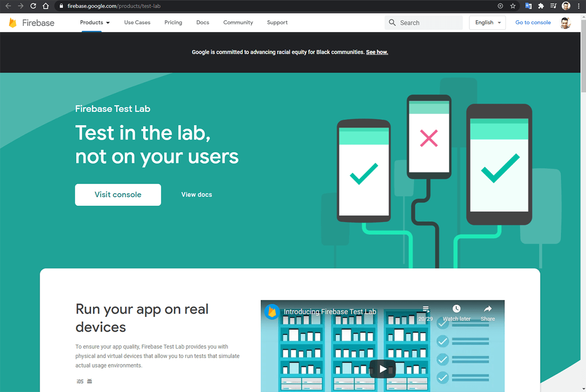Open Google Translate extension icon

tap(528, 6)
